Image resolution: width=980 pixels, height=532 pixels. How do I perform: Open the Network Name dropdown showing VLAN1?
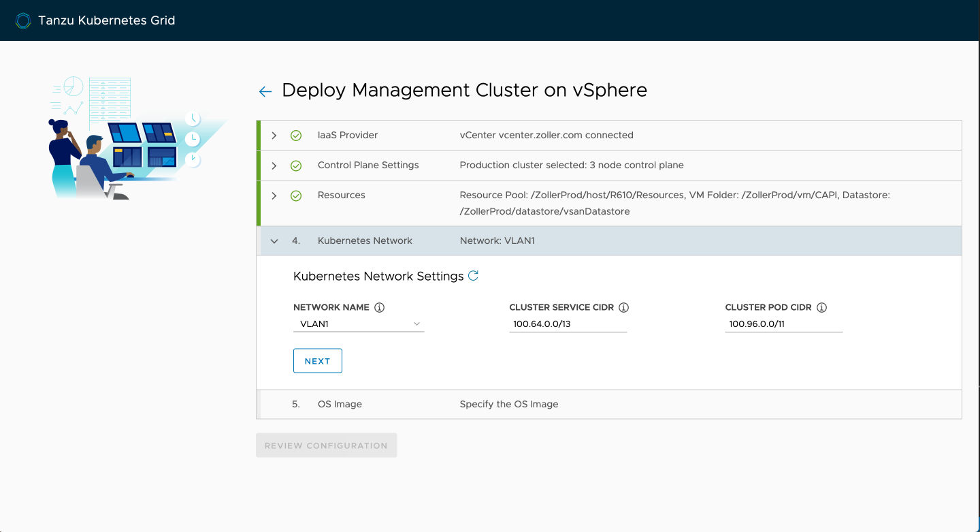(x=359, y=324)
